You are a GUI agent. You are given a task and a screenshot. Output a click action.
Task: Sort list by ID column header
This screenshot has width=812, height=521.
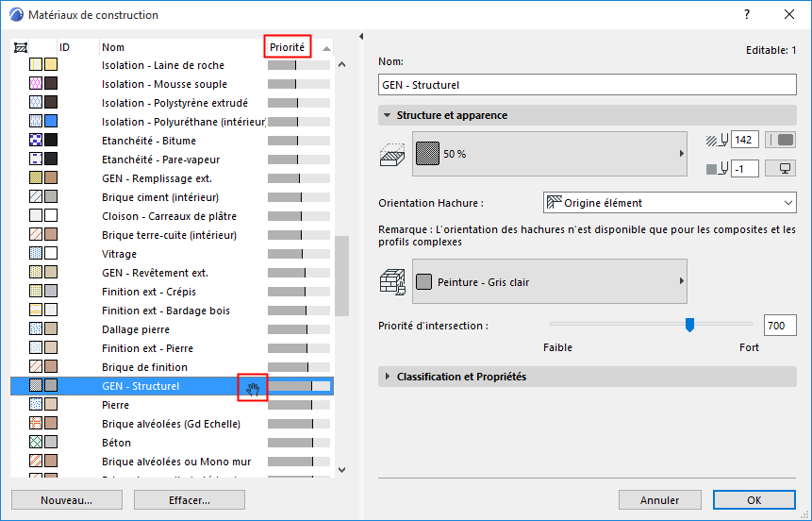[64, 47]
